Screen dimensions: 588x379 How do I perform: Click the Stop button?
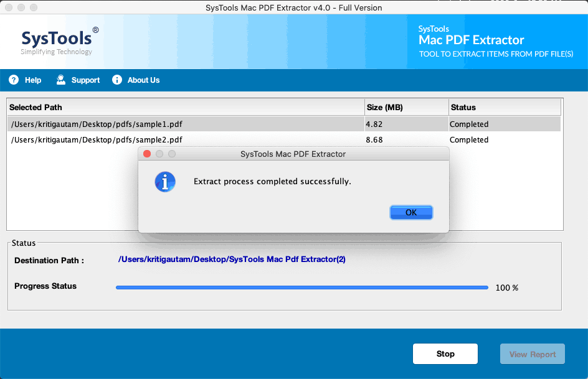[x=445, y=354]
